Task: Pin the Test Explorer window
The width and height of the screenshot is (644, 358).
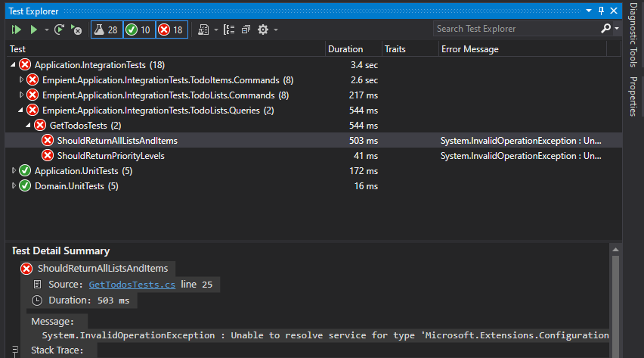Action: coord(601,11)
